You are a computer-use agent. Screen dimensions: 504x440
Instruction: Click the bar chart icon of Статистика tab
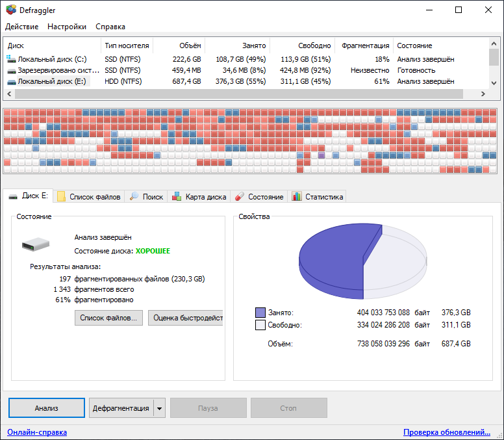tap(296, 196)
